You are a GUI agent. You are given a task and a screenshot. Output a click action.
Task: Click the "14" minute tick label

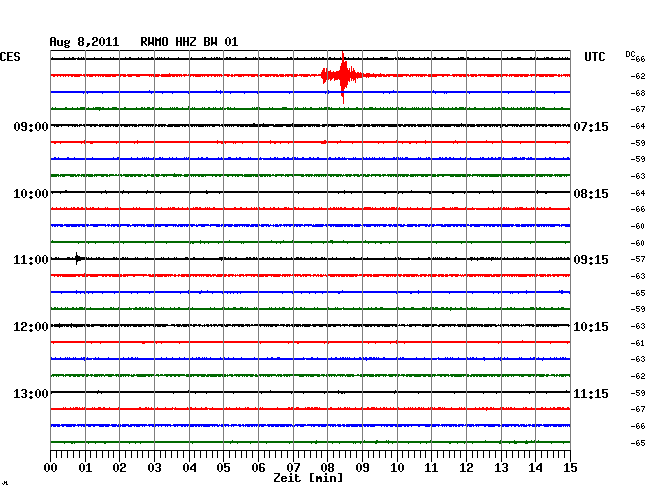[x=535, y=467]
